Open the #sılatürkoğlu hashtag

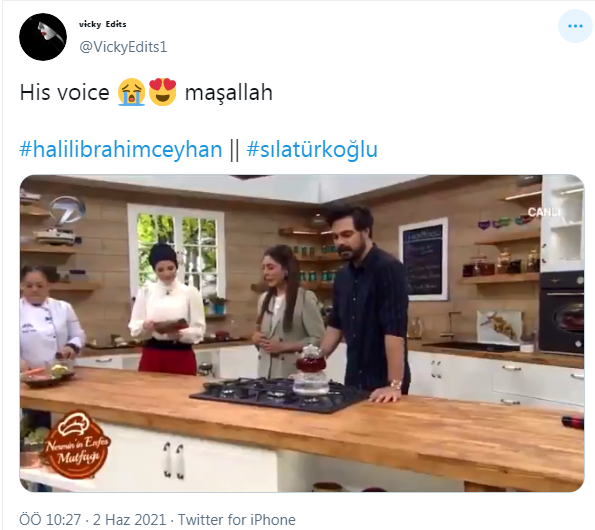[x=312, y=149]
